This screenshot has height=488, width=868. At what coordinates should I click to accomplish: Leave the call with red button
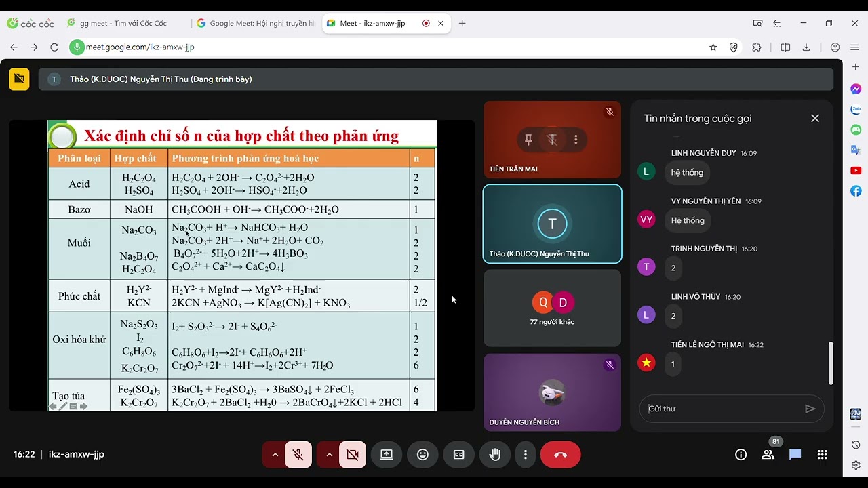point(560,455)
